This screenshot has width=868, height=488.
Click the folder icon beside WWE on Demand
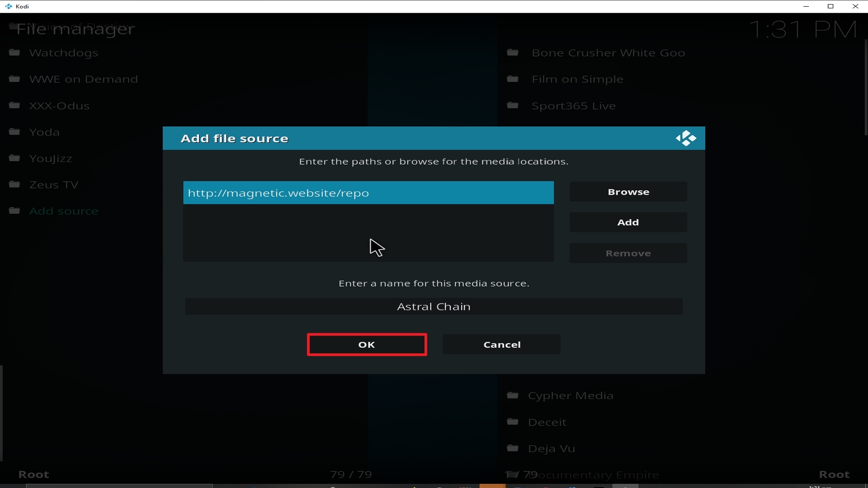coord(14,79)
